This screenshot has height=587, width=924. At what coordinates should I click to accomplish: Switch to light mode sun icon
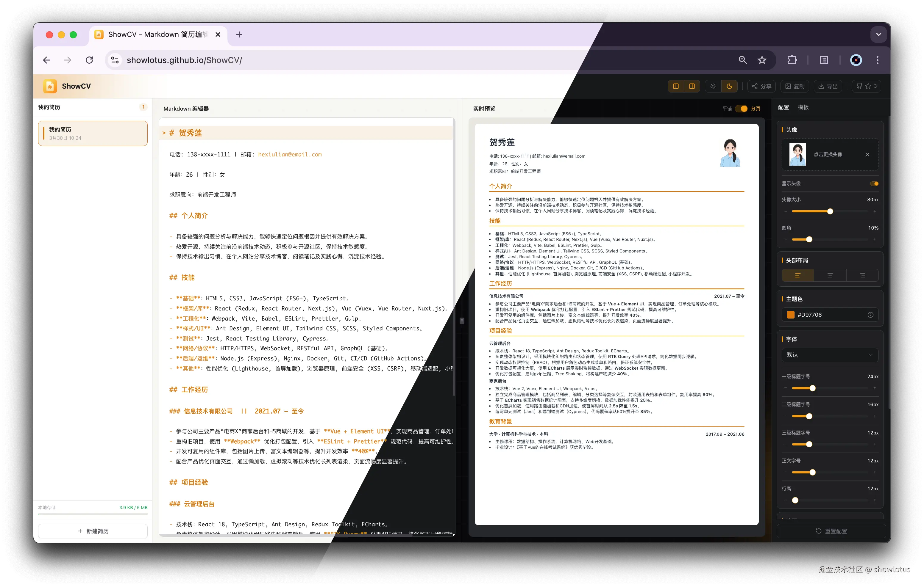[x=713, y=86]
